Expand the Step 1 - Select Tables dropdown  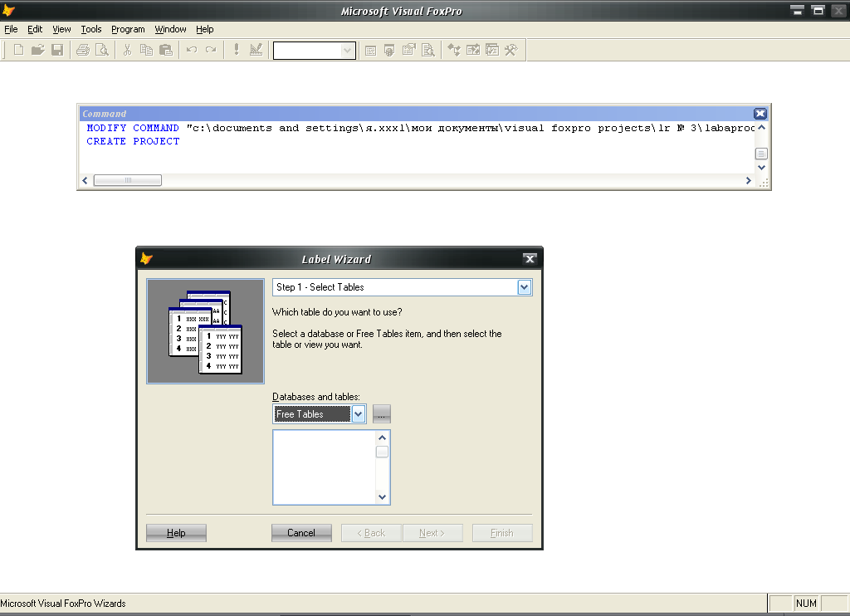(525, 287)
